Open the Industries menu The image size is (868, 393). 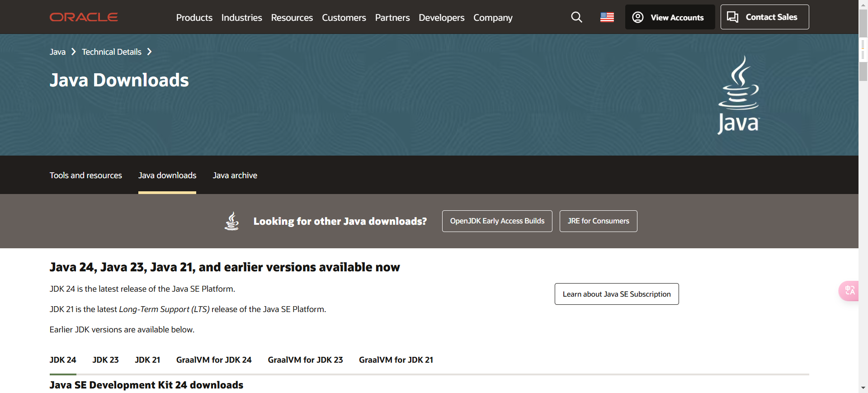tap(242, 18)
